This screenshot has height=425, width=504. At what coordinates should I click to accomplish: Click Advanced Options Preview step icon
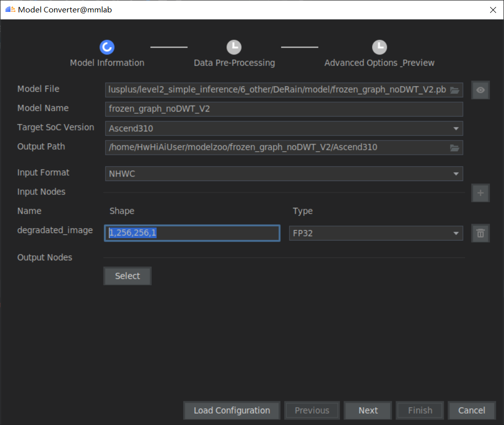380,47
